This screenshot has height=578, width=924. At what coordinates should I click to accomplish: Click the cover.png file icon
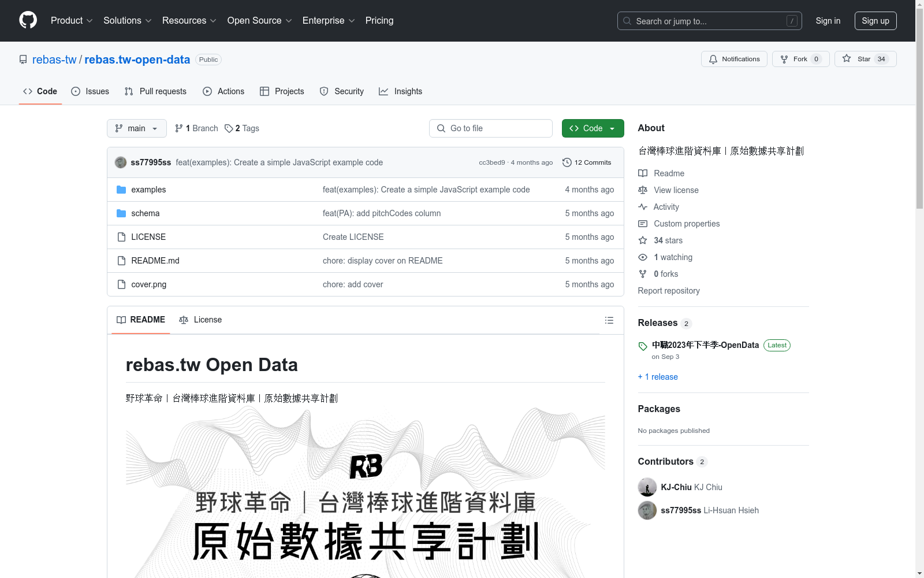[x=121, y=284]
